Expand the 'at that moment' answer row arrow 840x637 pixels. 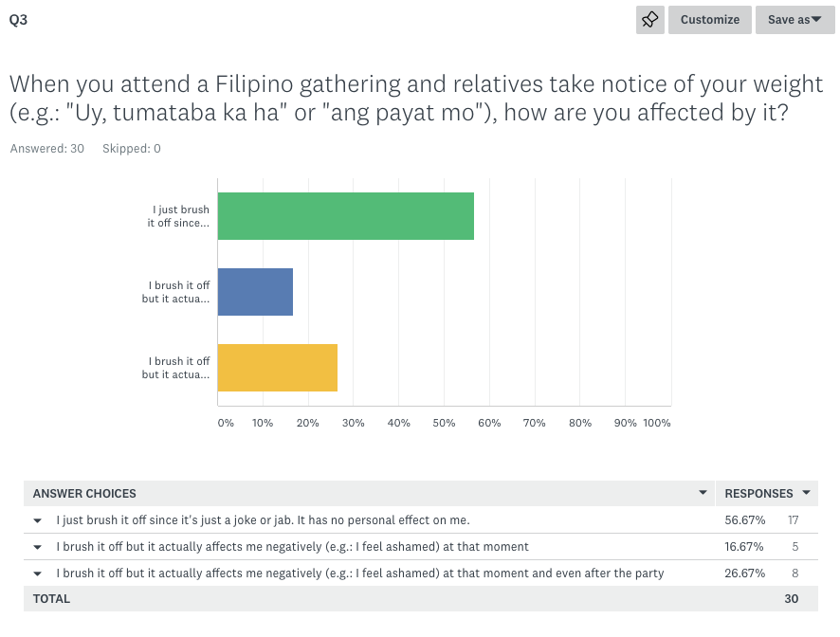(x=38, y=547)
